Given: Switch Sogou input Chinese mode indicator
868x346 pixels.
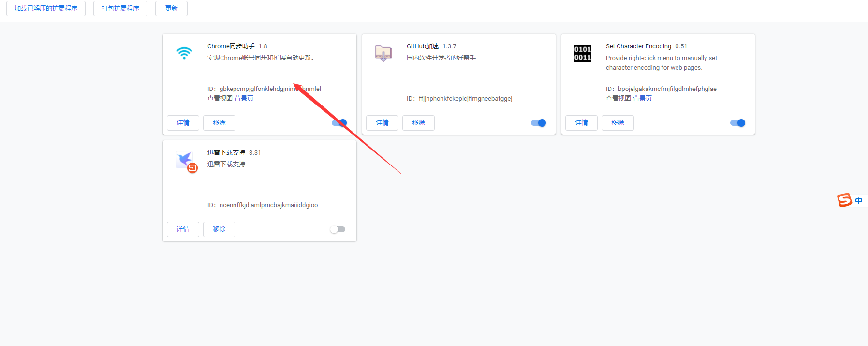Looking at the screenshot, I should (859, 200).
